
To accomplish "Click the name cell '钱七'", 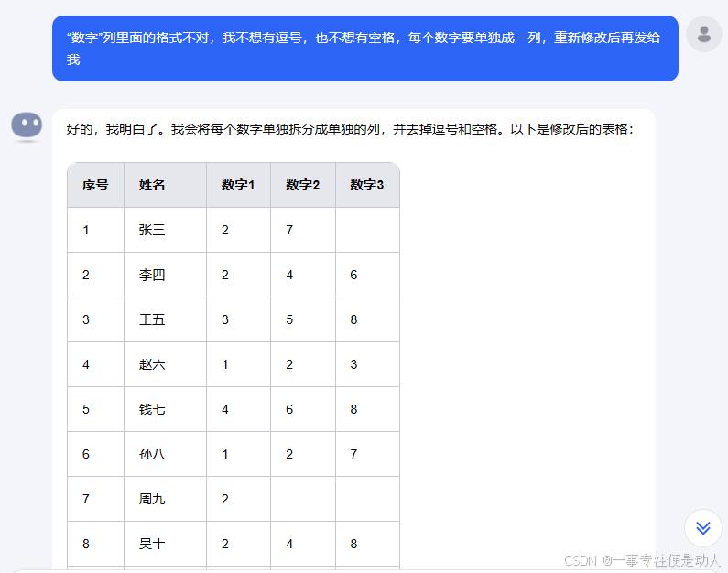I will pos(165,409).
